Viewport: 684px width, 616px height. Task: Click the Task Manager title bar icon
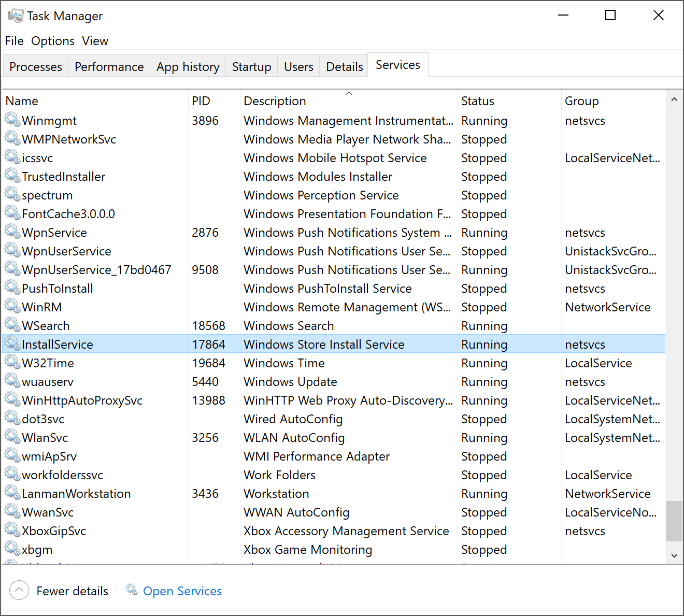click(16, 16)
